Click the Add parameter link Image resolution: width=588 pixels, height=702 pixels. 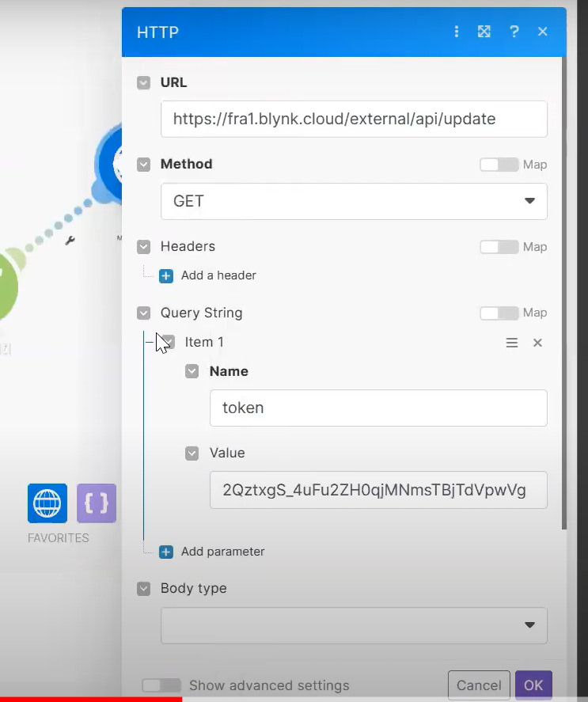pos(222,552)
